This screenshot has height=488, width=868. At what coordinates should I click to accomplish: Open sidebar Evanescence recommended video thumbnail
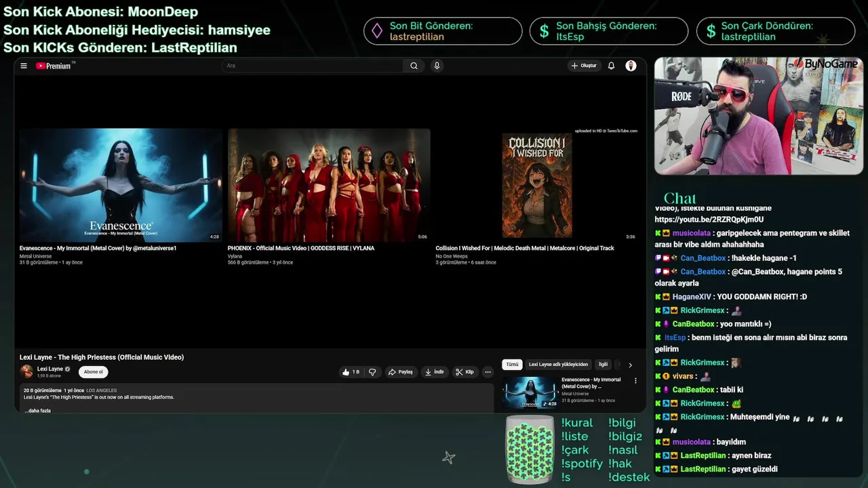(530, 392)
